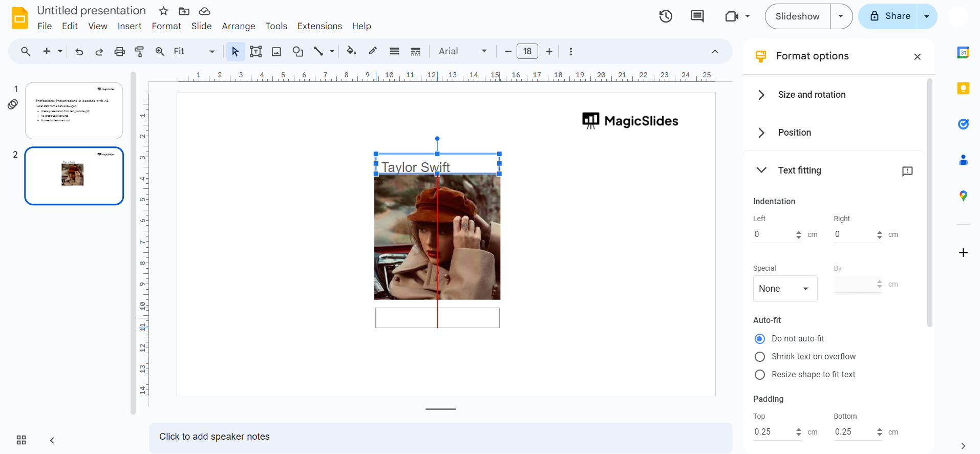Open the comments icon in header
This screenshot has width=980, height=454.
(x=697, y=16)
